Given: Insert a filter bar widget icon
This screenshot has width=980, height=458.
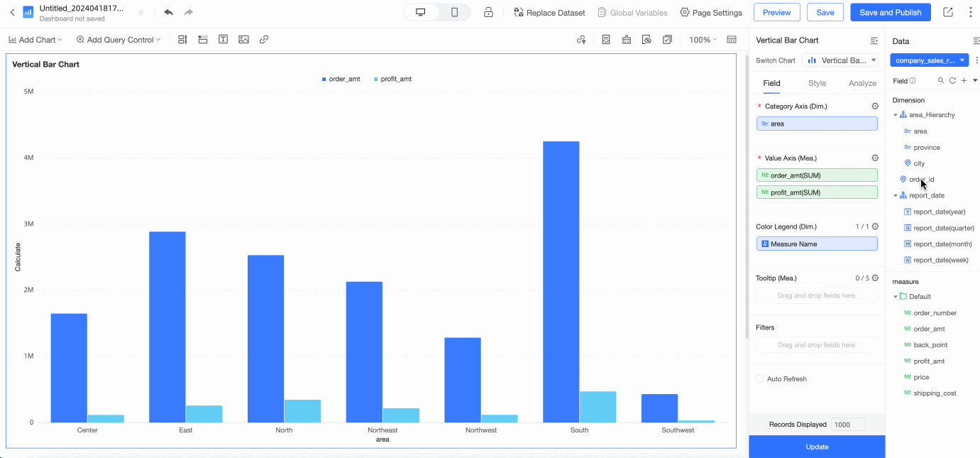Looking at the screenshot, I should point(183,40).
